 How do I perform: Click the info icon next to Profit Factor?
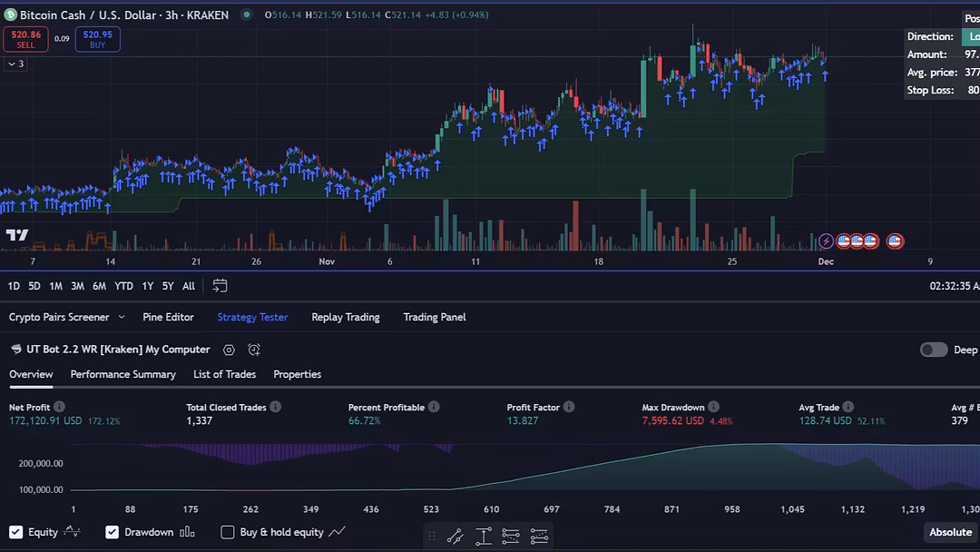(569, 407)
